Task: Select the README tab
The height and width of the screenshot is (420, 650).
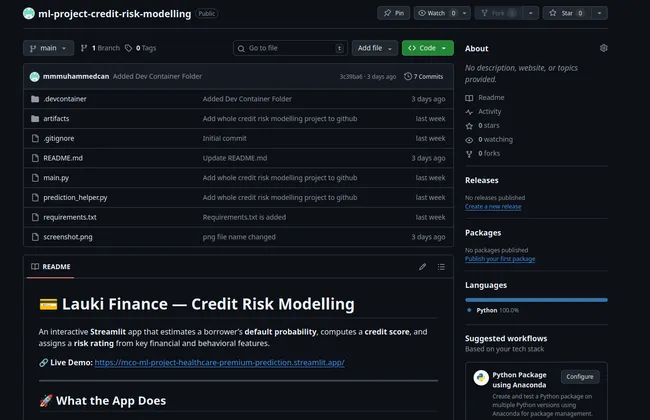Action: (x=51, y=267)
